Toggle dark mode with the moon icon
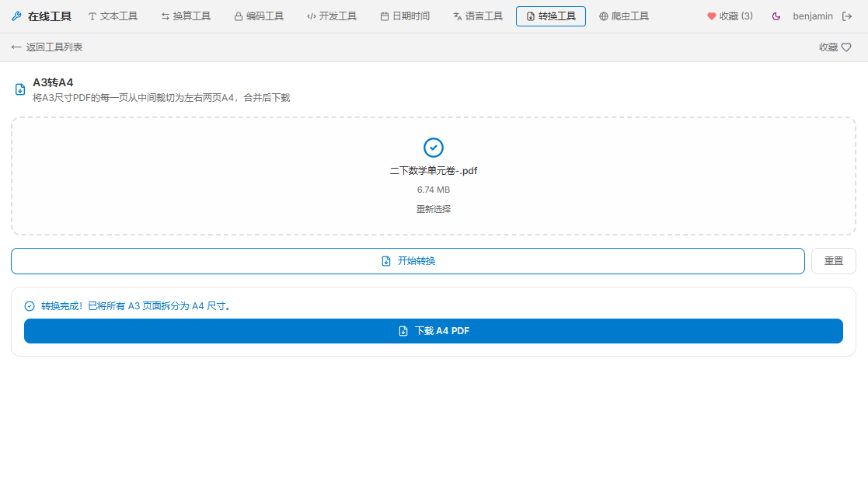 point(776,16)
